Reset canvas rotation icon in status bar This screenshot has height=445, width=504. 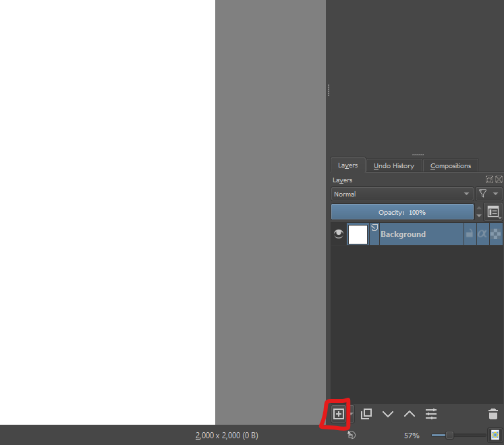[x=352, y=435]
